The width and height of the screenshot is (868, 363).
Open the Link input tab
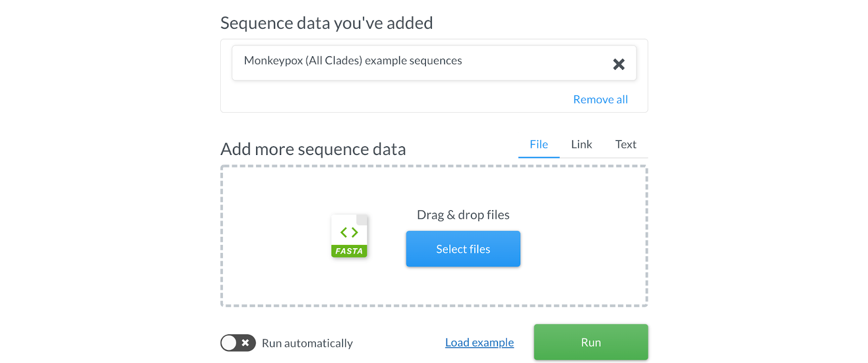coord(582,145)
